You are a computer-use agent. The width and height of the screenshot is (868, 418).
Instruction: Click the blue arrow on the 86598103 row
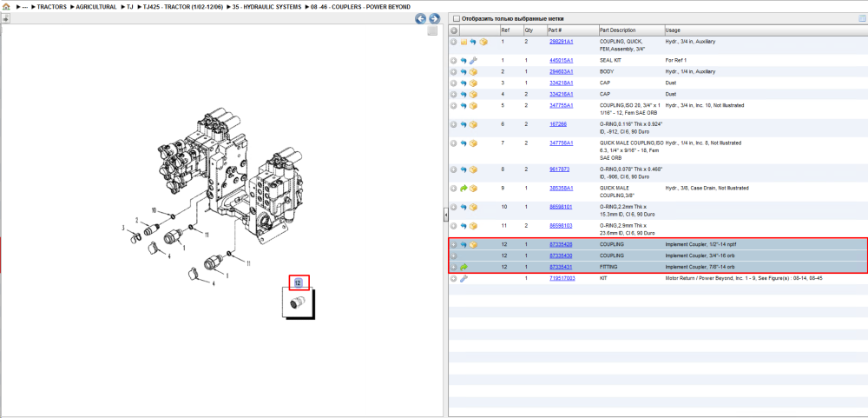pyautogui.click(x=464, y=226)
